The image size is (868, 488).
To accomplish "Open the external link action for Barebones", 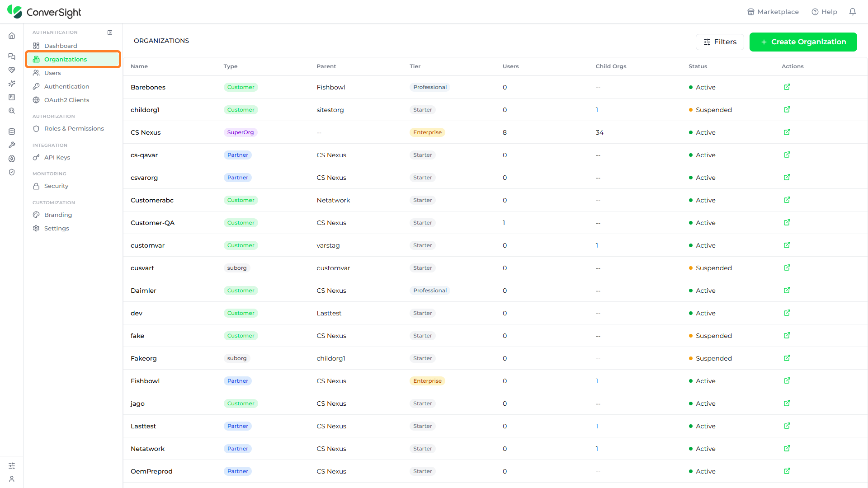I will click(787, 87).
